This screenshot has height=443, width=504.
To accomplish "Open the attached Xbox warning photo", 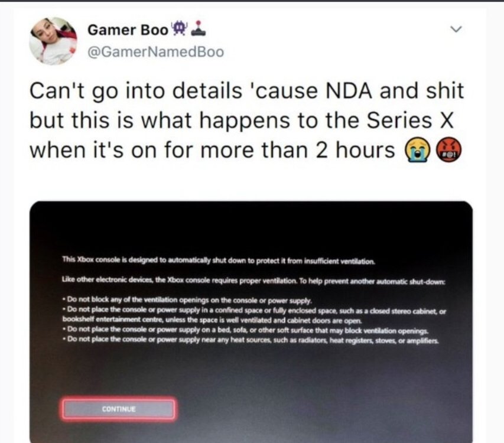I will click(251, 322).
